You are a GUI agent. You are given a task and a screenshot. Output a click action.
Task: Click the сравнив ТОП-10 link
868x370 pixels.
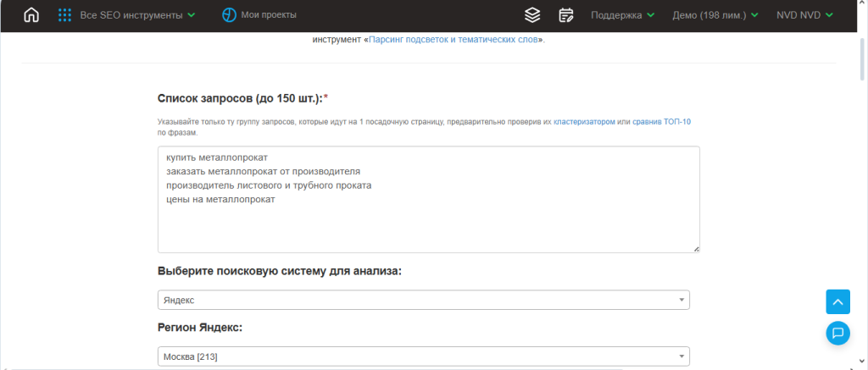[x=661, y=123]
